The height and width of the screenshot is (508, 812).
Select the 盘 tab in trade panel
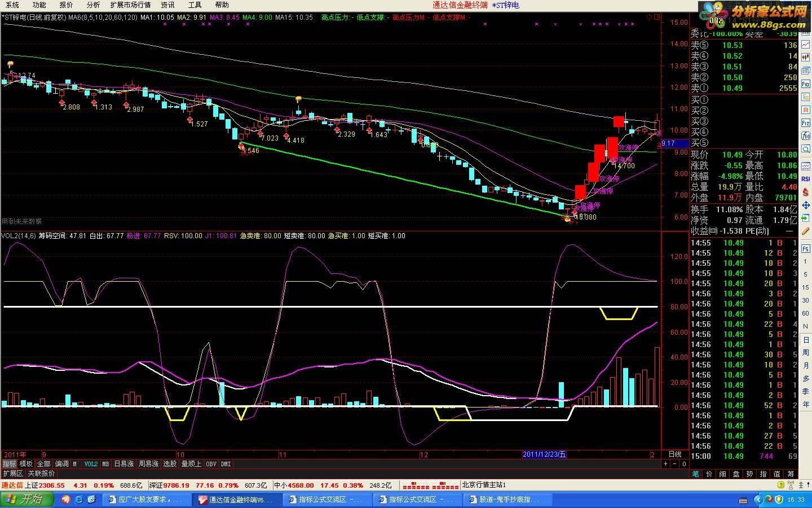click(x=736, y=474)
